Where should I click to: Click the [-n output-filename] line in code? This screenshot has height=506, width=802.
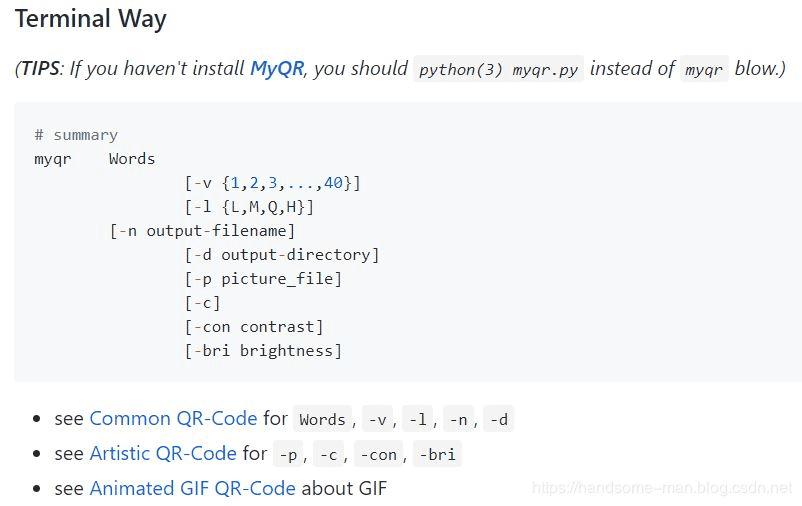(202, 231)
